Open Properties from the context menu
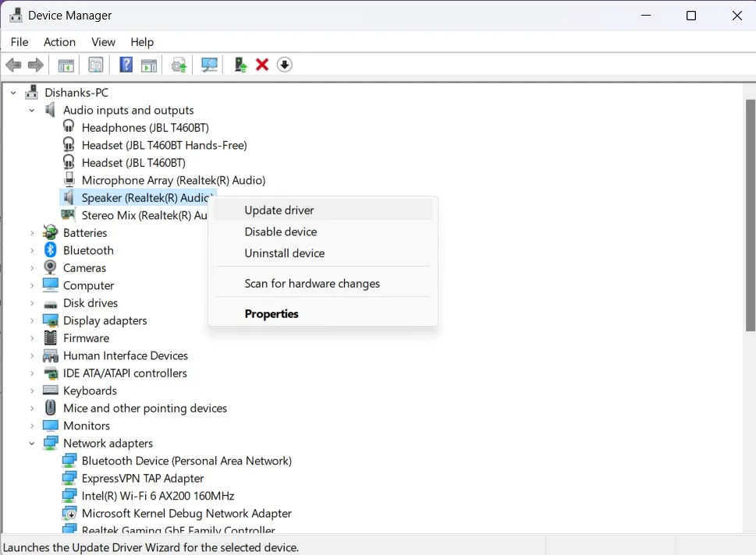 coord(322,313)
